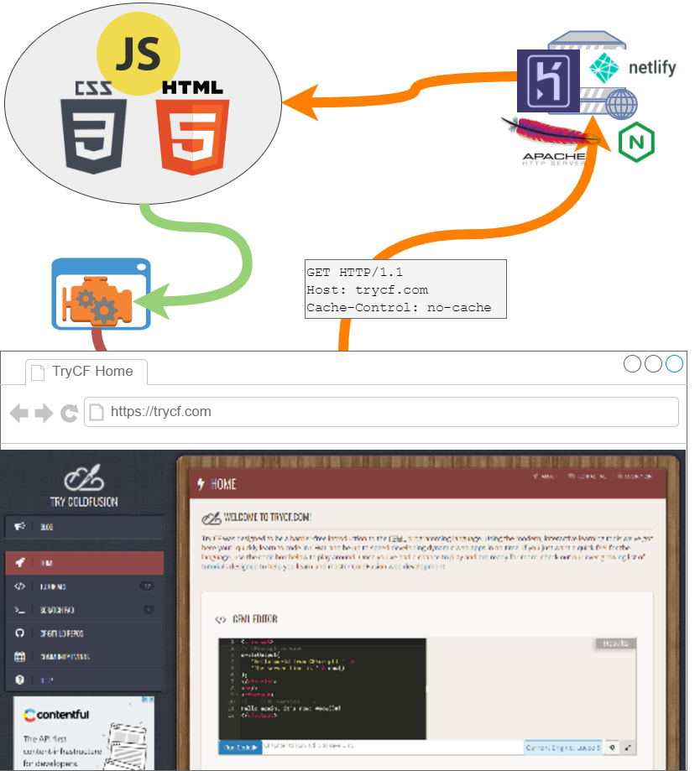This screenshot has width=700, height=771.
Task: Click the https://trycf.com address bar
Action: (x=381, y=412)
